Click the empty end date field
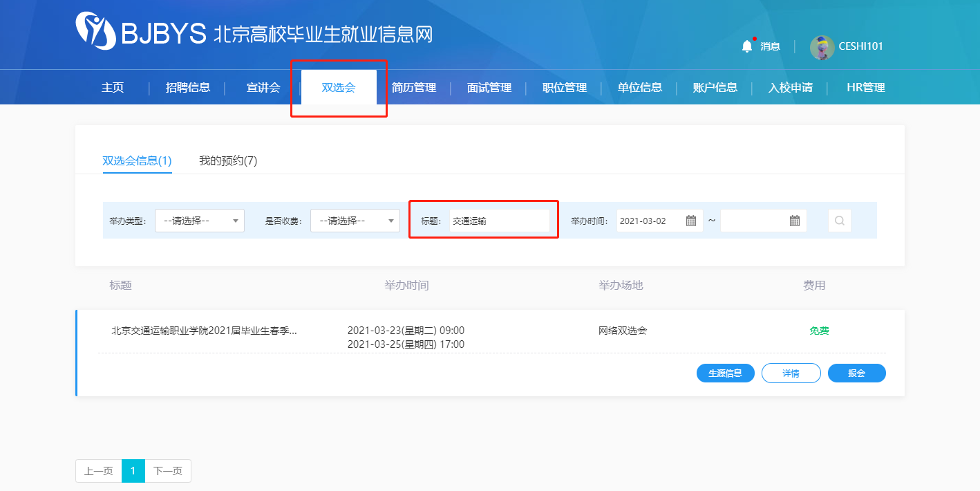The height and width of the screenshot is (491, 980). [x=753, y=221]
